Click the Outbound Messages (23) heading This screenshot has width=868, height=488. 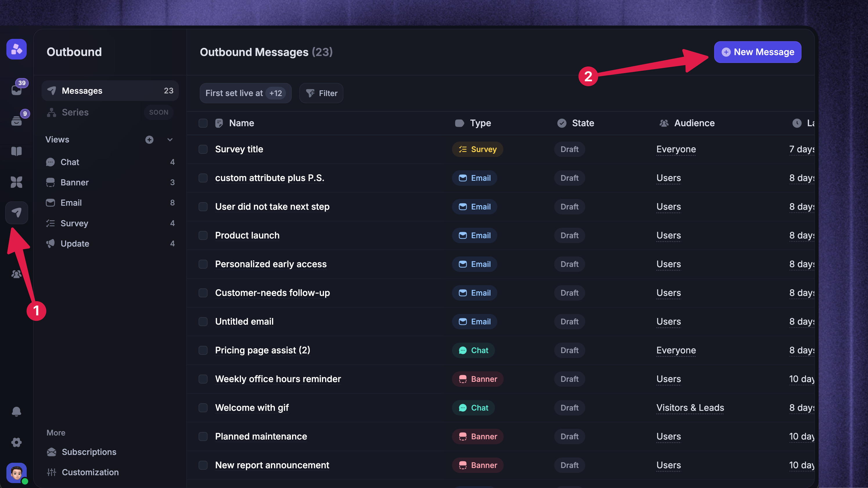[x=266, y=52]
